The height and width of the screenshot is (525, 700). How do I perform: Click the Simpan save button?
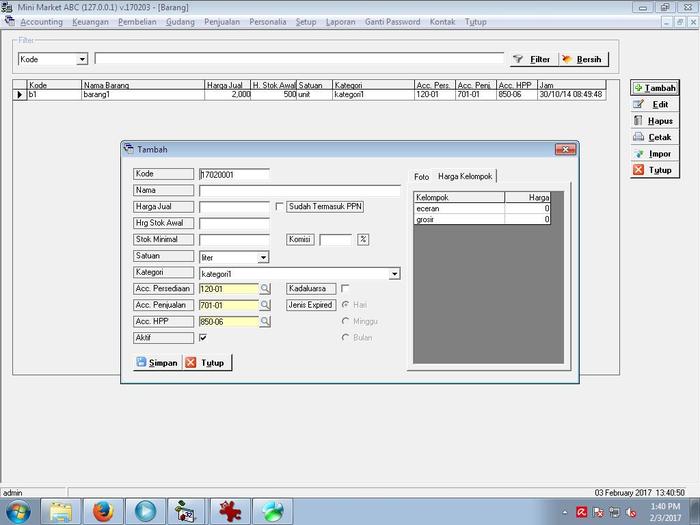point(156,363)
